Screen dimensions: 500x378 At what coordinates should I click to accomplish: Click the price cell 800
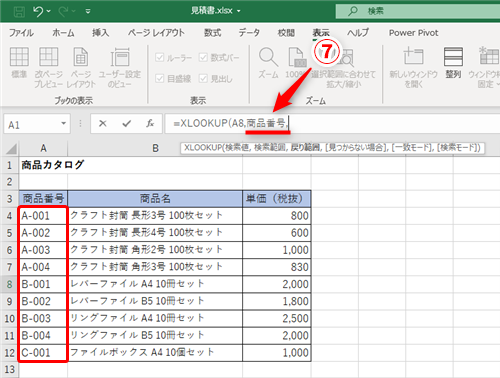point(277,216)
